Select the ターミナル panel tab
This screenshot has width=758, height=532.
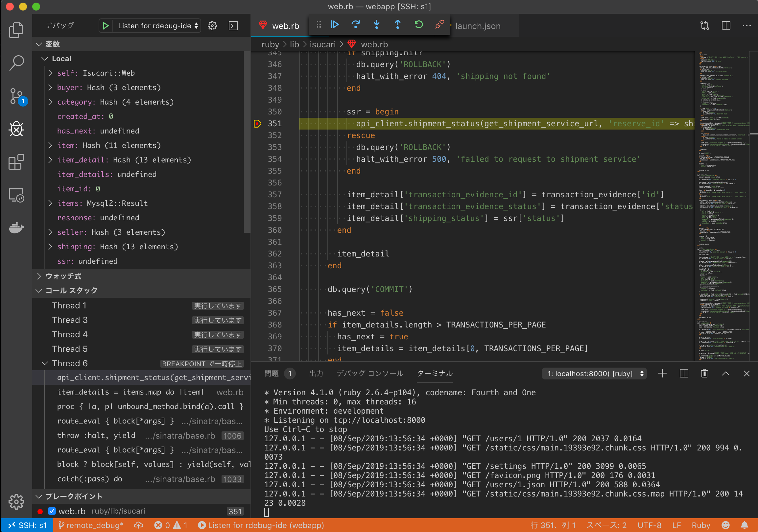pos(435,374)
